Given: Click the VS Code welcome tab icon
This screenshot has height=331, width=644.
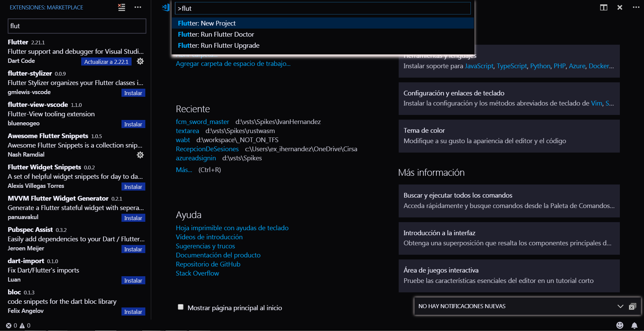Looking at the screenshot, I should coord(166,7).
